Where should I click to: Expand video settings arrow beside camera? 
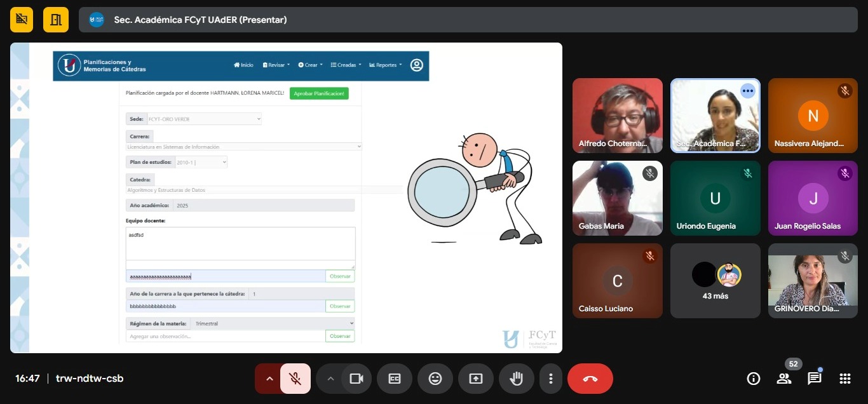click(x=330, y=379)
